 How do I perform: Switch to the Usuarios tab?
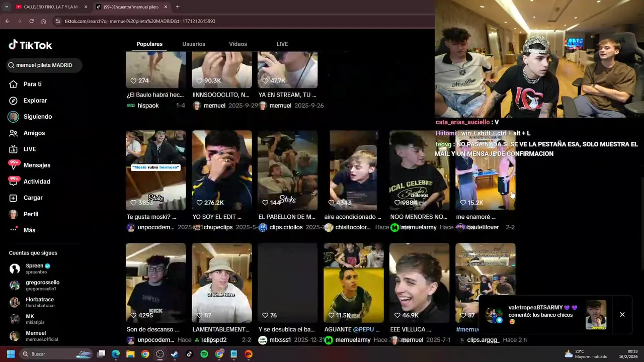click(x=194, y=44)
